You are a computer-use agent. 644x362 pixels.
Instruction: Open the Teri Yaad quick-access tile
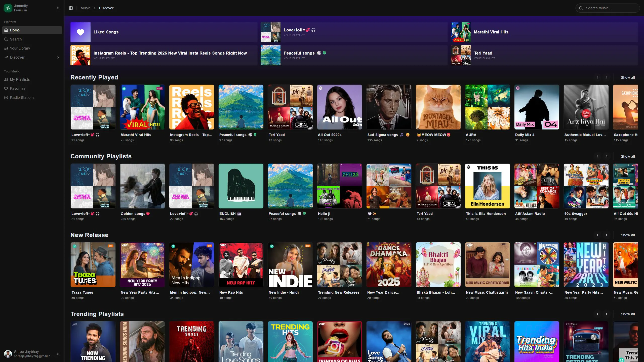click(x=544, y=55)
